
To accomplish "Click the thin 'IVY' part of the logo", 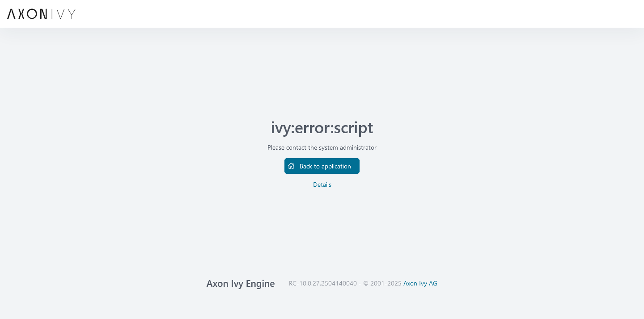I will (64, 14).
